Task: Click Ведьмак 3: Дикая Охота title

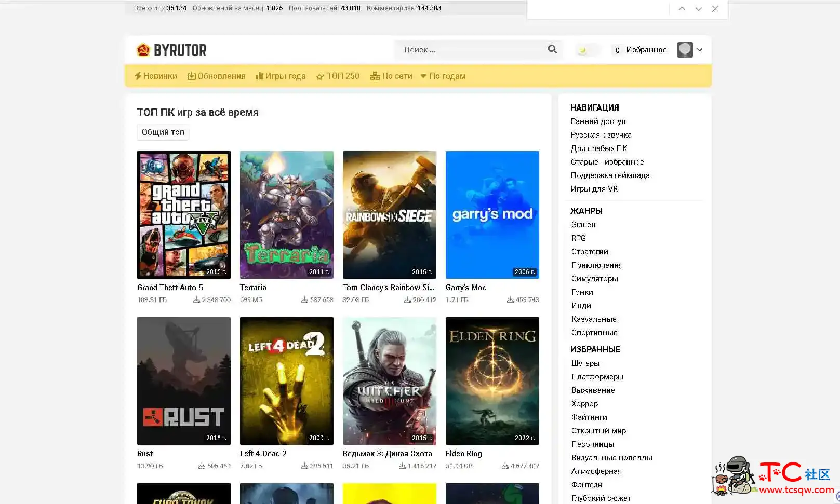Action: (x=388, y=454)
